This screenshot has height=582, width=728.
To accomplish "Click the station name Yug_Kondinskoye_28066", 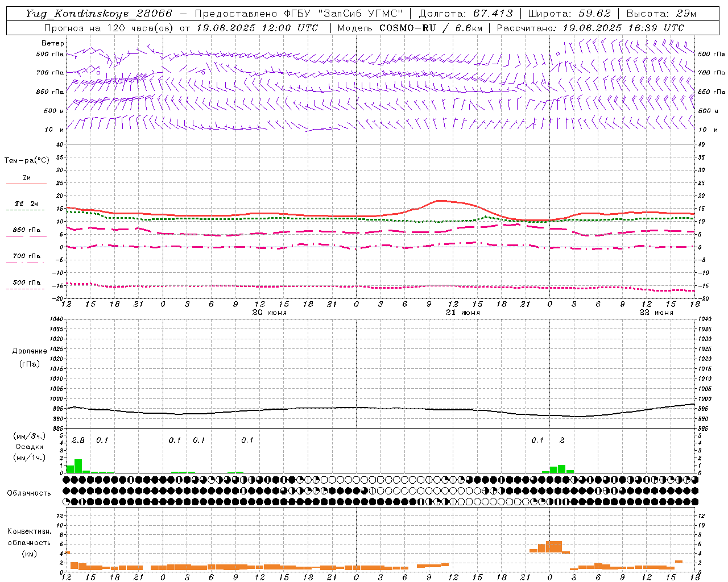I will 99,14.
